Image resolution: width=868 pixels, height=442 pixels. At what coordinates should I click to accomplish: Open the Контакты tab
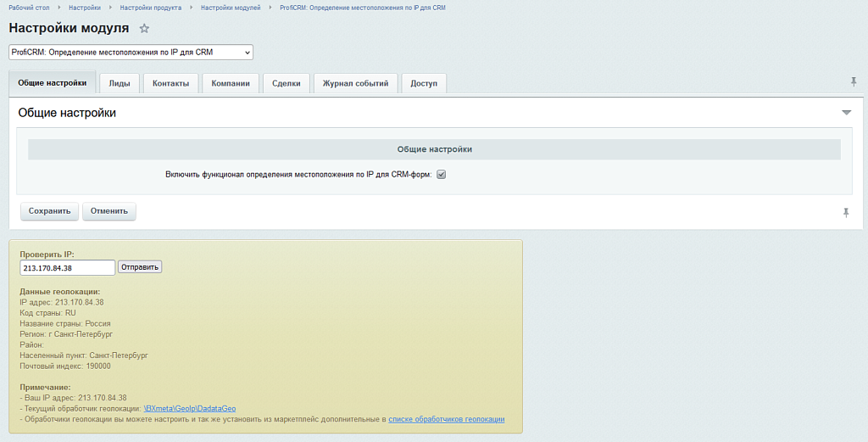(x=170, y=83)
